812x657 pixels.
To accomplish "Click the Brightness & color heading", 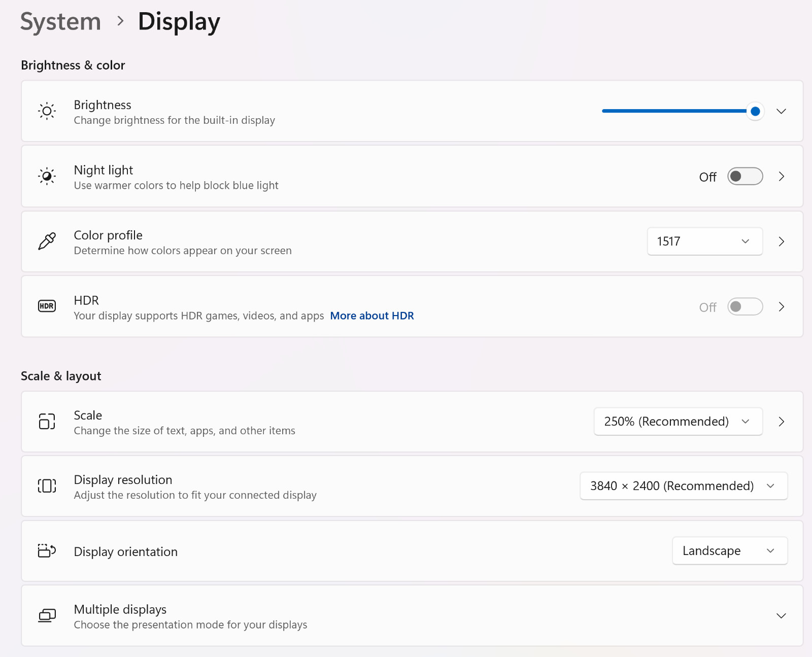I will [x=73, y=65].
